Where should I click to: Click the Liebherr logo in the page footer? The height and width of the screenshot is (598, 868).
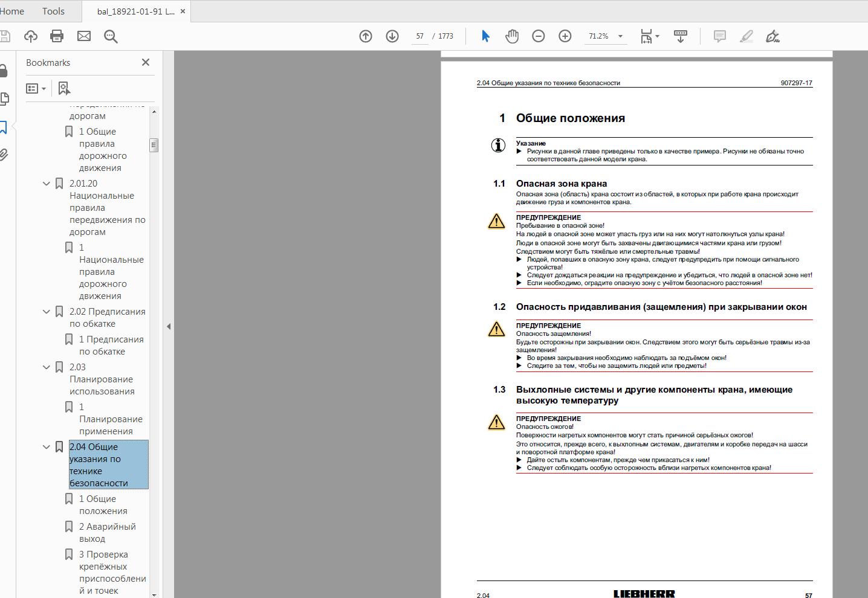click(644, 594)
